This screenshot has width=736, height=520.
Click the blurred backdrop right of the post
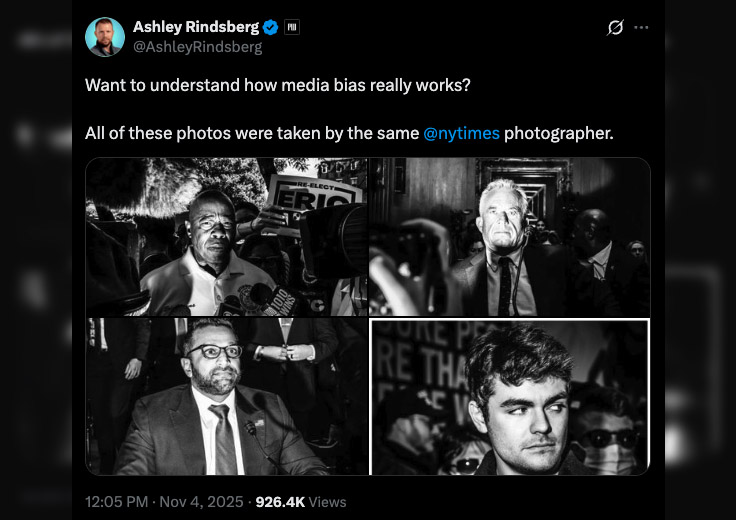coord(700,260)
